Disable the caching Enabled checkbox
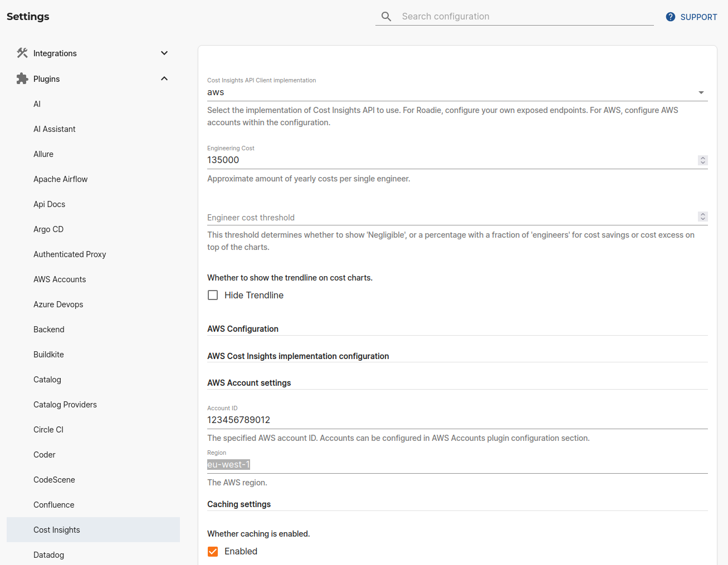Screen dimensions: 728x565 pos(212,551)
